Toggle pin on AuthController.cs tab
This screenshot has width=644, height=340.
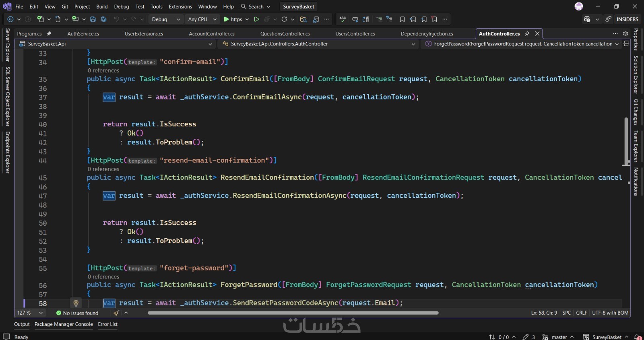(x=527, y=33)
